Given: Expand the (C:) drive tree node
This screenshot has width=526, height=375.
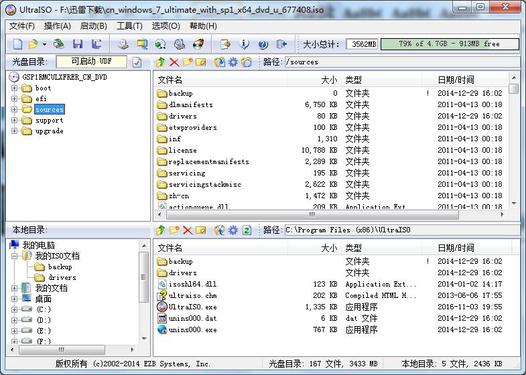Looking at the screenshot, I should pos(14,310).
